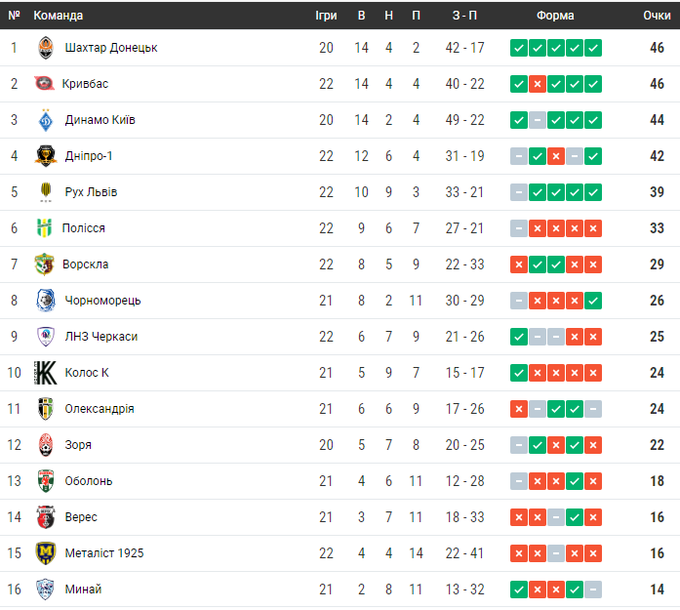Click Kryvbas red loss form indicator

coord(537,84)
